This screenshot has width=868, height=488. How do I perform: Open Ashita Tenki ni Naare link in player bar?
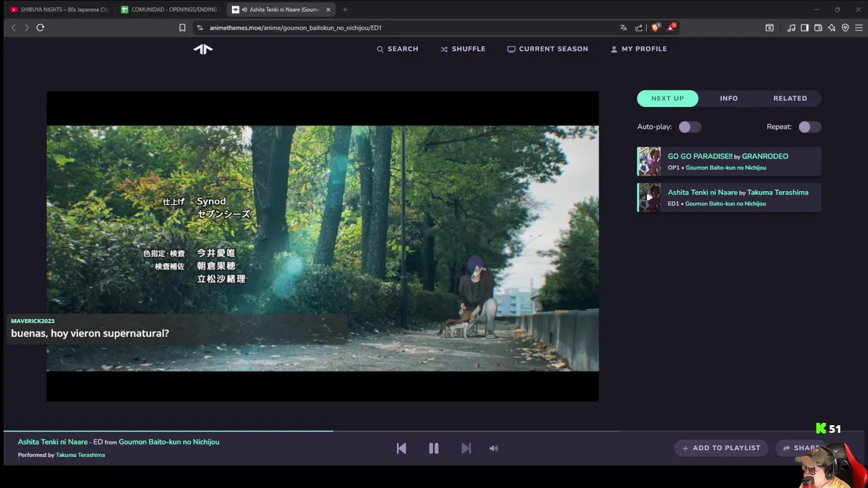click(x=53, y=442)
